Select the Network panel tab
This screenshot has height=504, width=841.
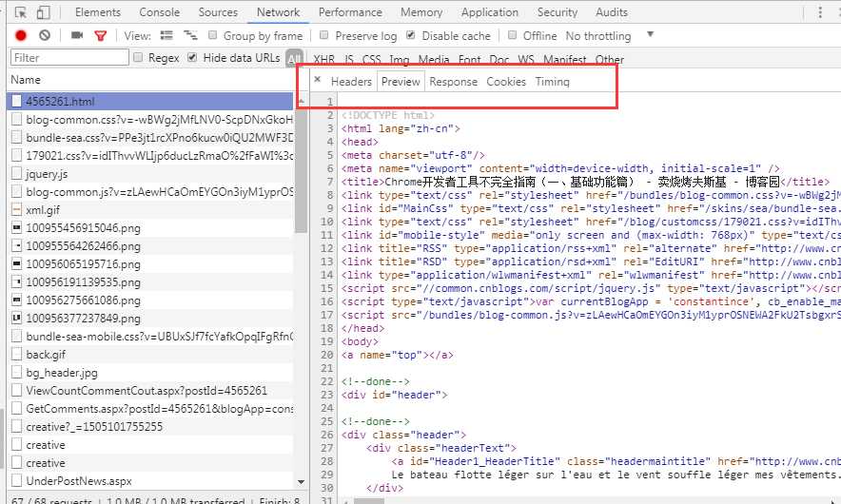coord(278,12)
